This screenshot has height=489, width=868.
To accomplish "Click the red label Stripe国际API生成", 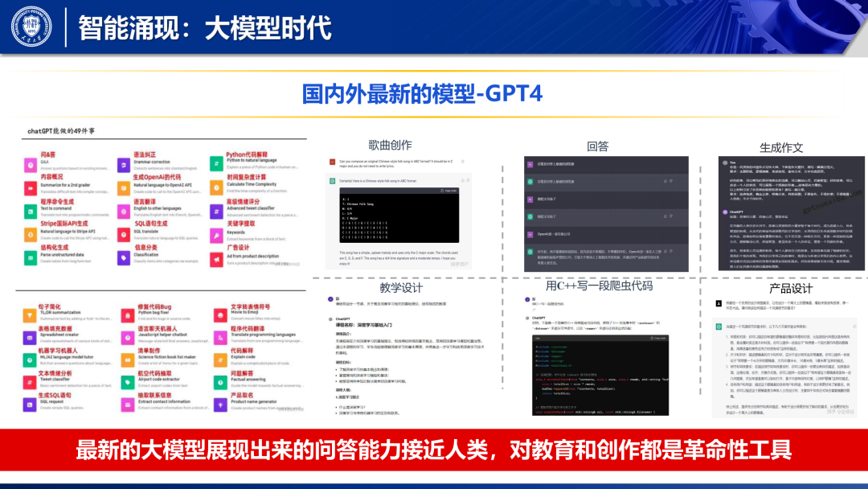I will (63, 223).
